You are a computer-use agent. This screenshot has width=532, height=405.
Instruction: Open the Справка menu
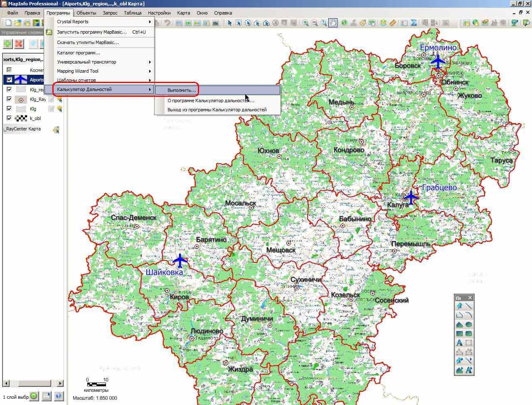[223, 13]
